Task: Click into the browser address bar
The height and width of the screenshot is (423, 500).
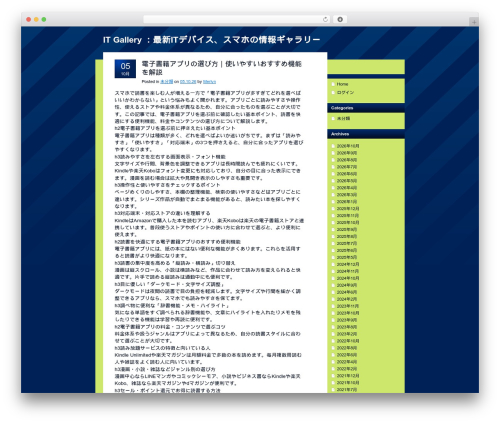Action: coord(237,19)
